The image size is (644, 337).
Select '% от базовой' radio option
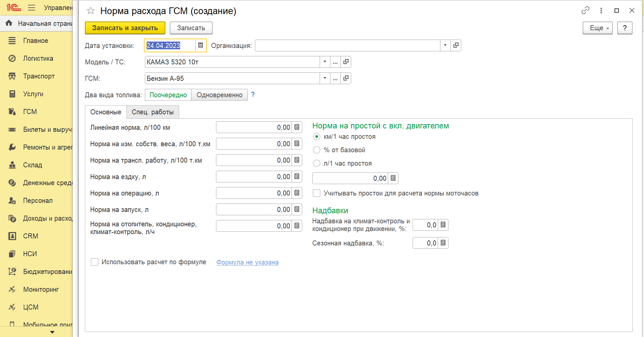[x=317, y=150]
